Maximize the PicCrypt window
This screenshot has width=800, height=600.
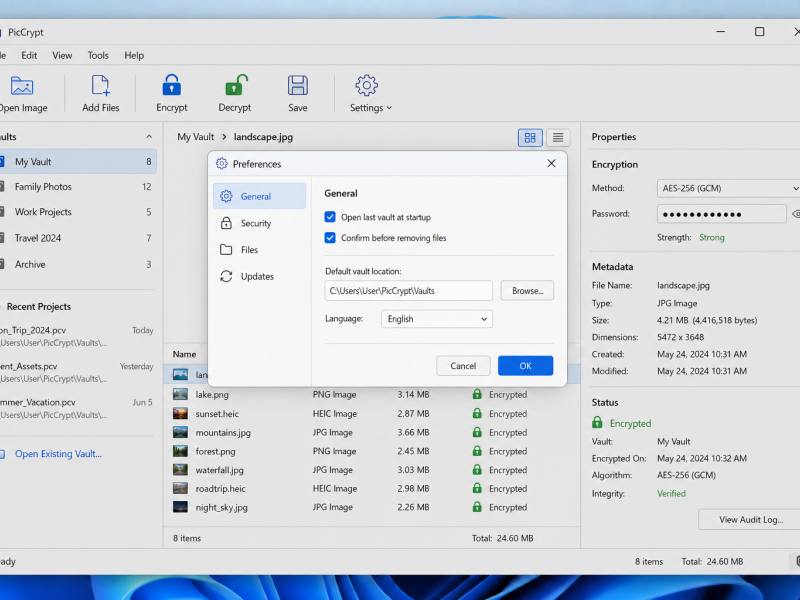pyautogui.click(x=760, y=32)
